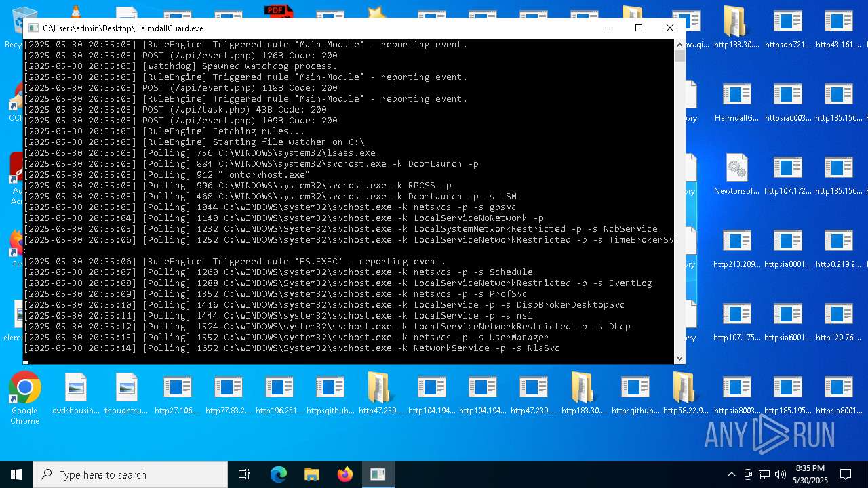
Task: Click the console vertical scrollbar thumb
Action: point(679,56)
